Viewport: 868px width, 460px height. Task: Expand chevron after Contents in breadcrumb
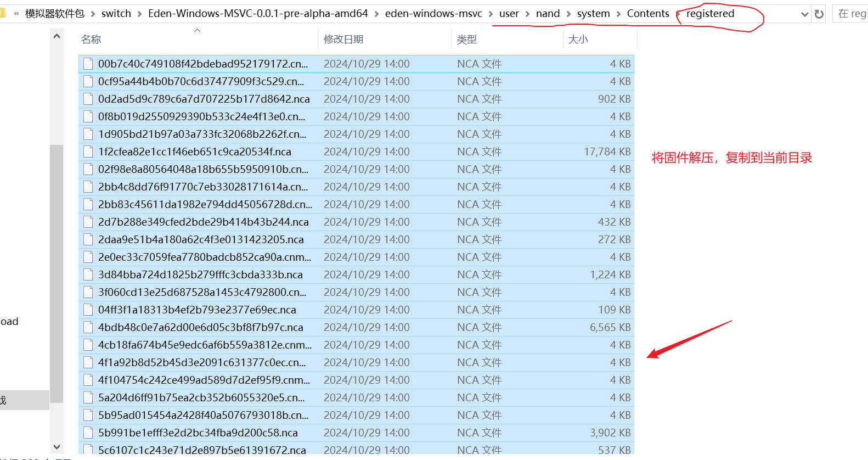click(678, 14)
